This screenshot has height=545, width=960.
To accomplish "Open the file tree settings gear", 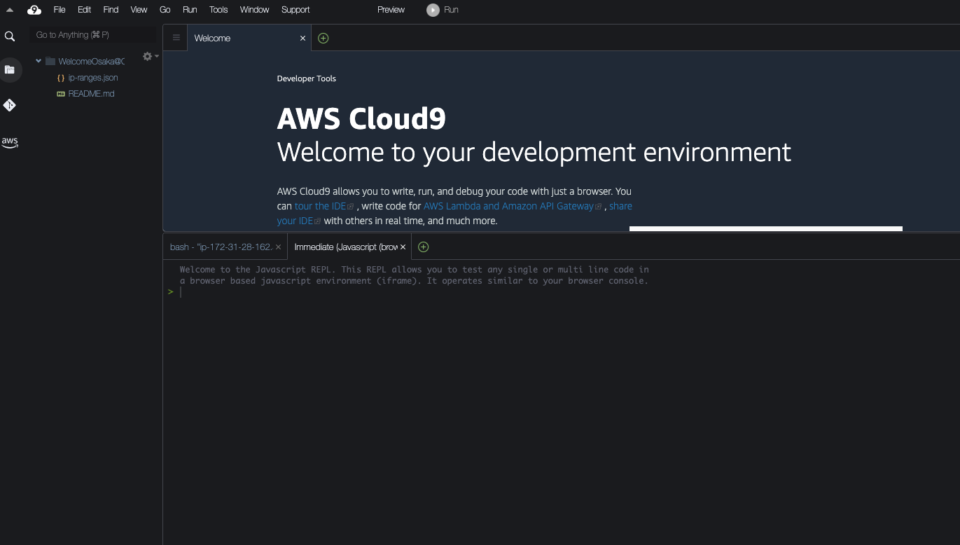I will click(x=148, y=56).
